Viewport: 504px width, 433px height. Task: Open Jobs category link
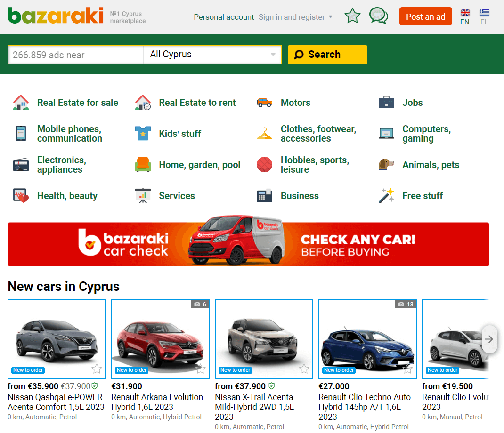413,103
